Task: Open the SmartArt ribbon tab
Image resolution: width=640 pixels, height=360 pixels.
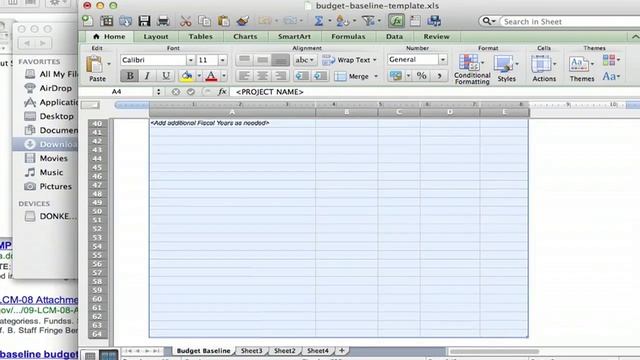Action: click(x=294, y=37)
